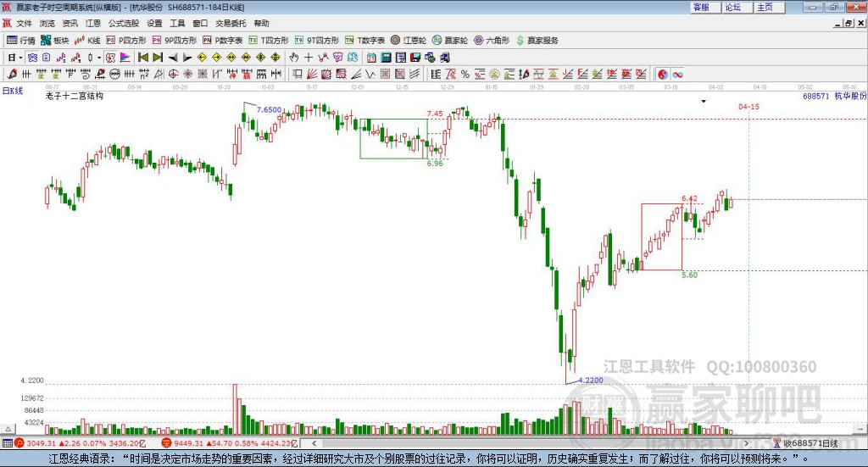The width and height of the screenshot is (868, 467).
Task: Open the 行情 quotes view
Action: 20,41
